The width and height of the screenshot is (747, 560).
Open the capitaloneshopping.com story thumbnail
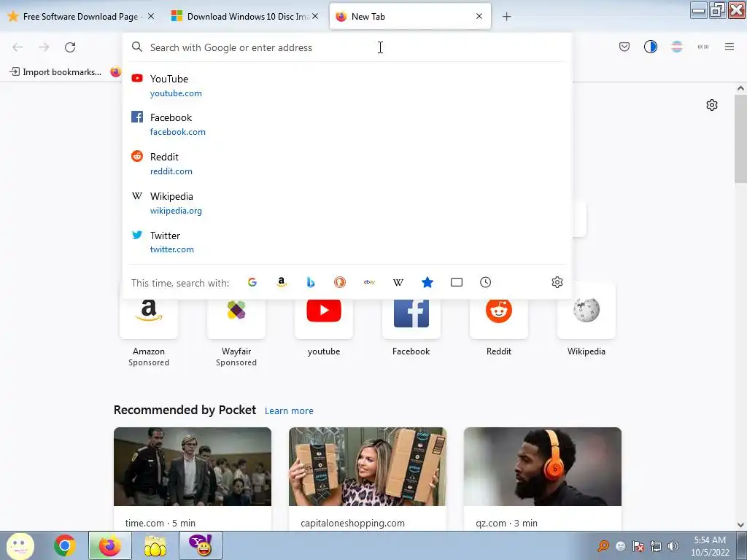point(368,467)
